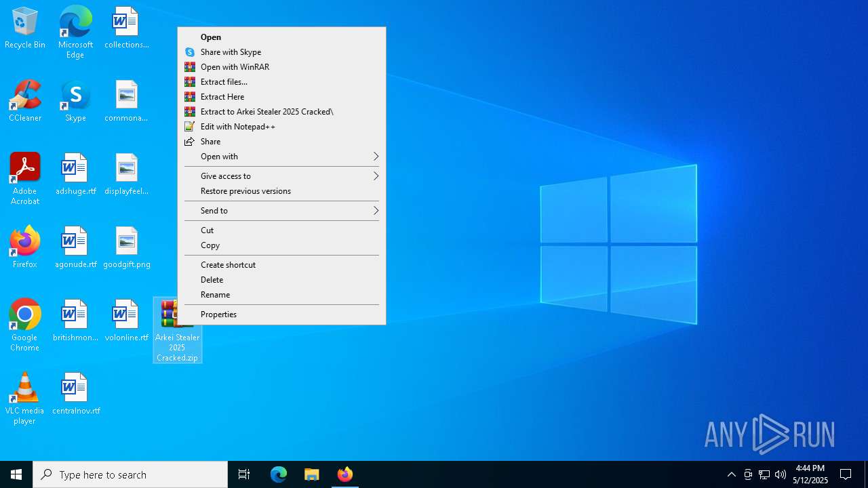Choose Extract files... in context menu
Screen dimensions: 868x488
pyautogui.click(x=281, y=82)
